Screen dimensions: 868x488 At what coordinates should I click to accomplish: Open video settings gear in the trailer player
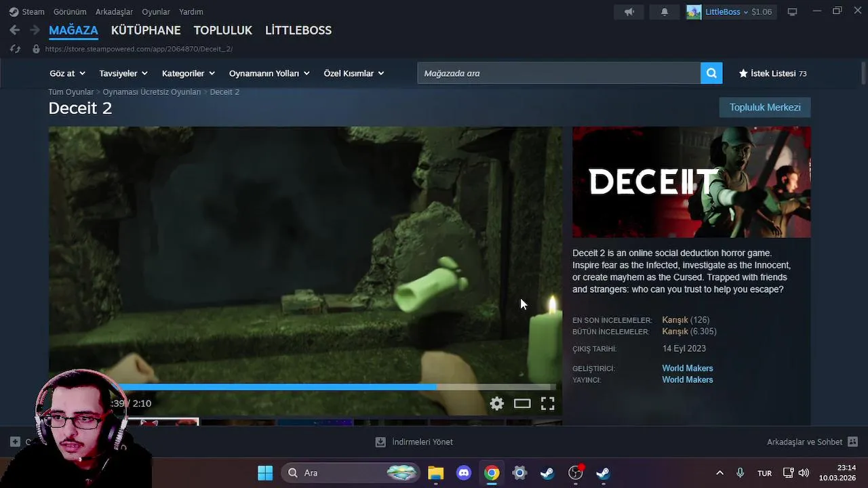pyautogui.click(x=497, y=403)
